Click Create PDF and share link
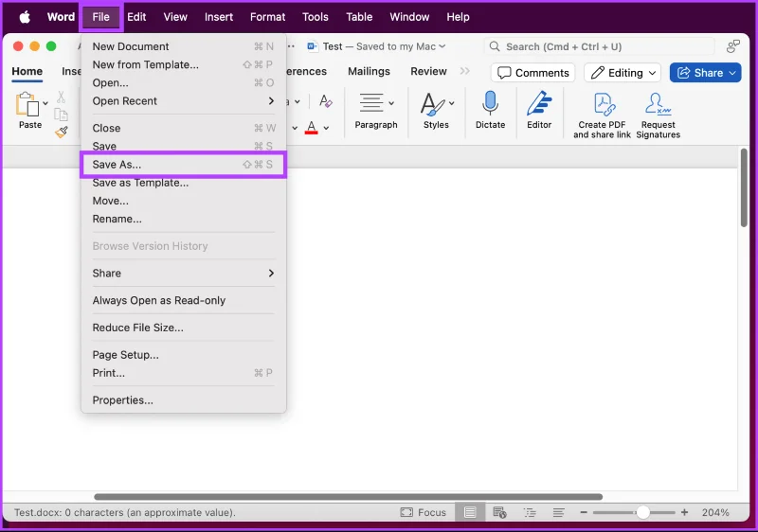This screenshot has height=532, width=758. (x=603, y=115)
